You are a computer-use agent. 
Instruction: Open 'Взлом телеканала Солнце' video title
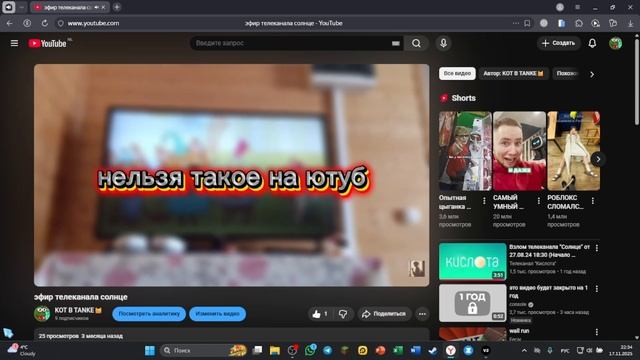click(x=549, y=251)
